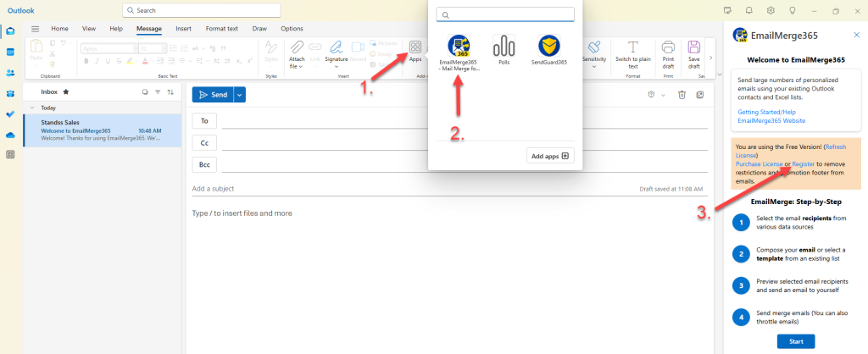Open My Day icon in title bar
The width and height of the screenshot is (868, 354).
[x=727, y=10]
